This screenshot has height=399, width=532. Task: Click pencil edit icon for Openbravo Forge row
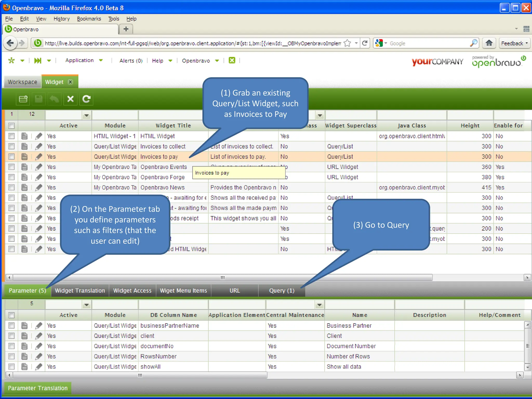39,177
